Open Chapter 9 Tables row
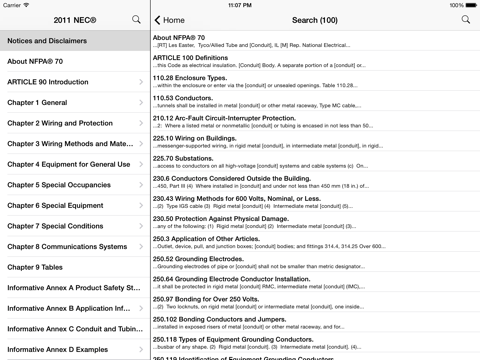 (x=75, y=267)
